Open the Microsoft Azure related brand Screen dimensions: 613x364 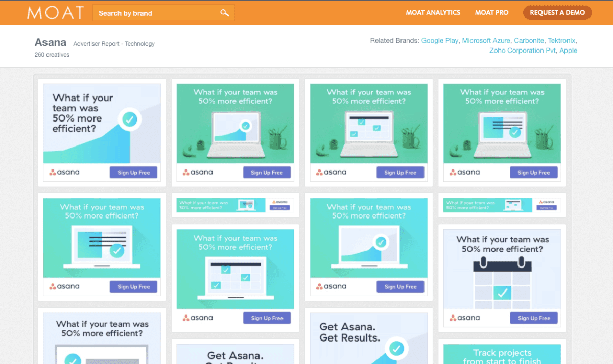click(x=486, y=41)
